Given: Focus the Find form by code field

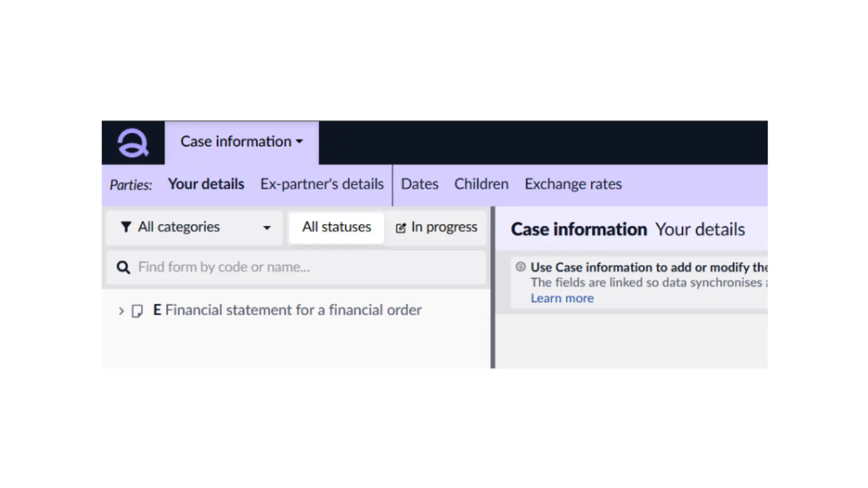Looking at the screenshot, I should 304,267.
